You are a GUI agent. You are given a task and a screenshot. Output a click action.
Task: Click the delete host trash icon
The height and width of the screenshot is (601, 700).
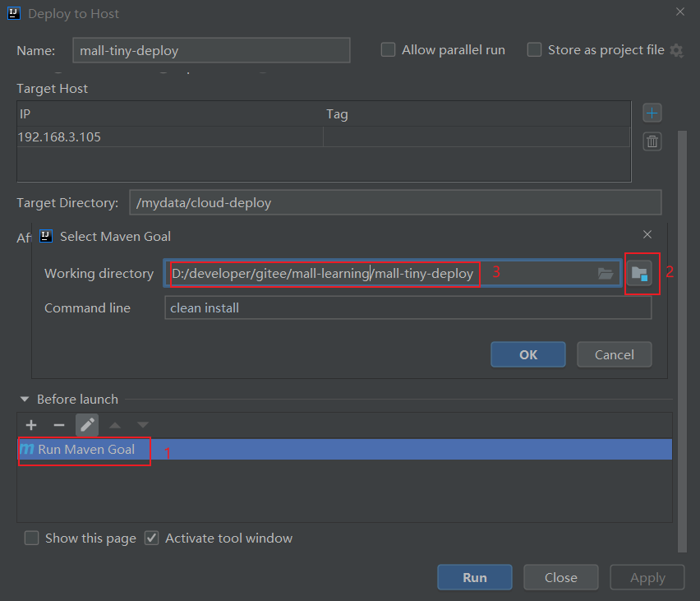[652, 141]
